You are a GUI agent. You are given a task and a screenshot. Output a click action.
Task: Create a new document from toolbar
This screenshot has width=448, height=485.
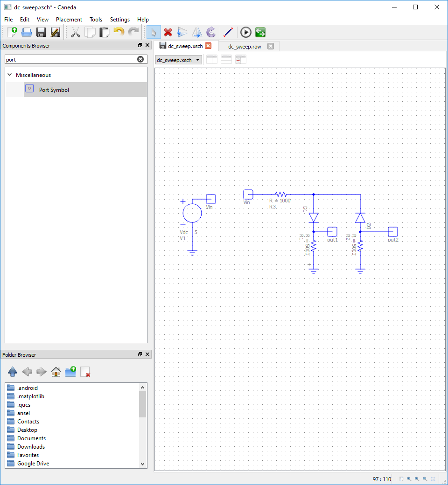coord(12,32)
